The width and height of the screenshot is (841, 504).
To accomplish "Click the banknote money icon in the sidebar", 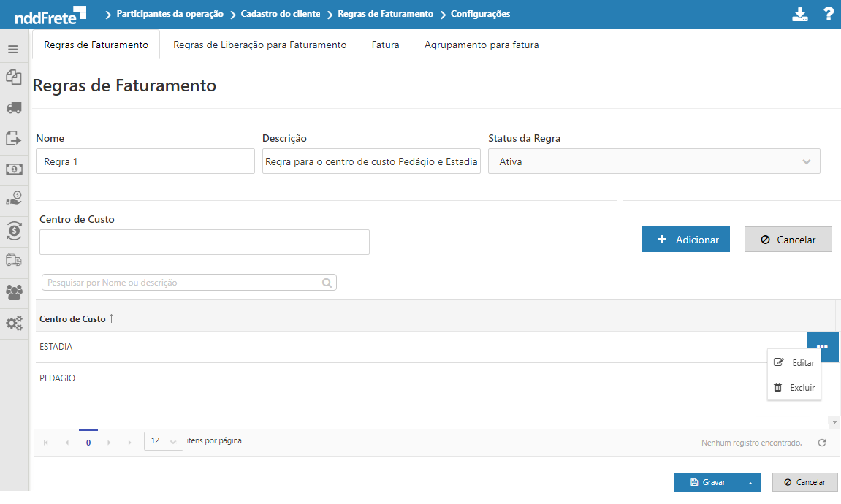I will [x=14, y=169].
